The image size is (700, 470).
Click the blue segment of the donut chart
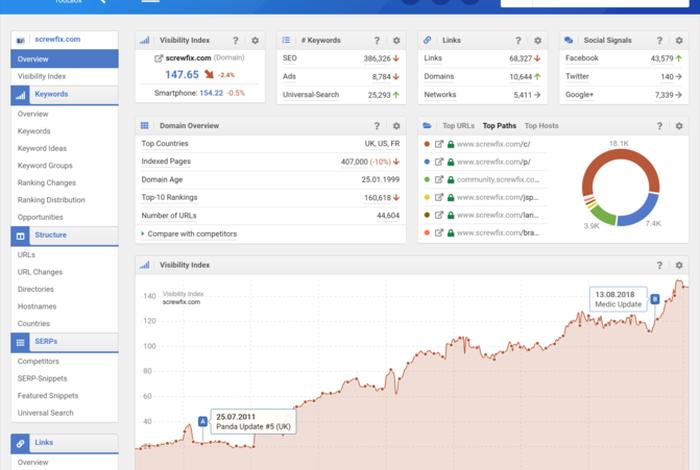point(641,214)
